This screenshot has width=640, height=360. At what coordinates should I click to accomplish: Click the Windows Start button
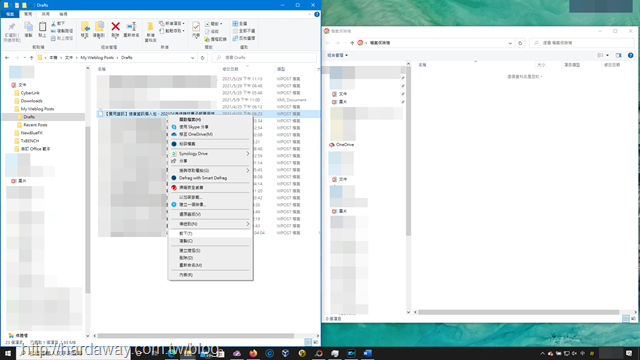[x=8, y=353]
